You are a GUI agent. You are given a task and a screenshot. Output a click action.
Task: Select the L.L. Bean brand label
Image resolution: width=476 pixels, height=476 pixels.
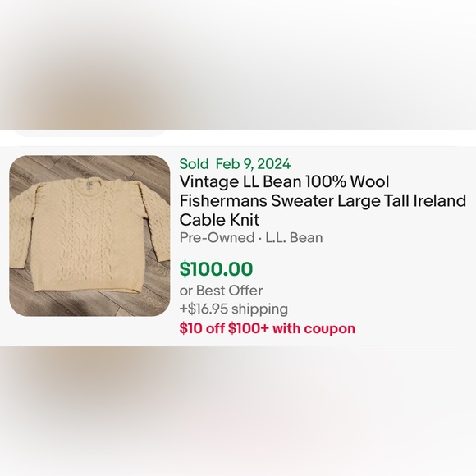click(x=294, y=238)
